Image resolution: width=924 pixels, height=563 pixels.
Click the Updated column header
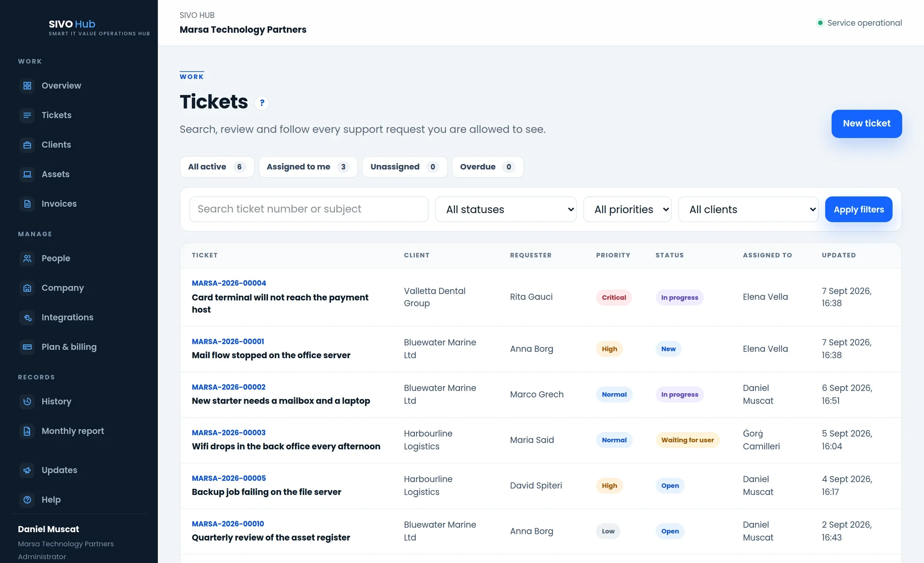pos(838,255)
